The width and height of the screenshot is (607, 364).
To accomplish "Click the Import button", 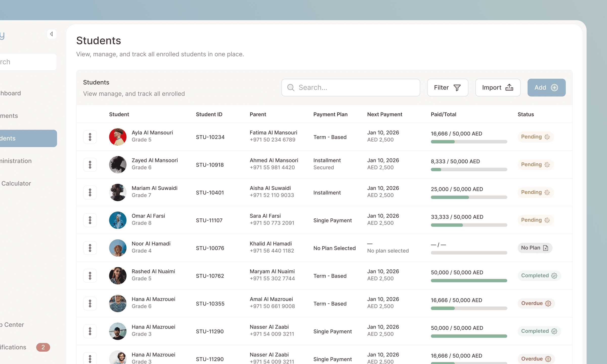I will tap(497, 87).
